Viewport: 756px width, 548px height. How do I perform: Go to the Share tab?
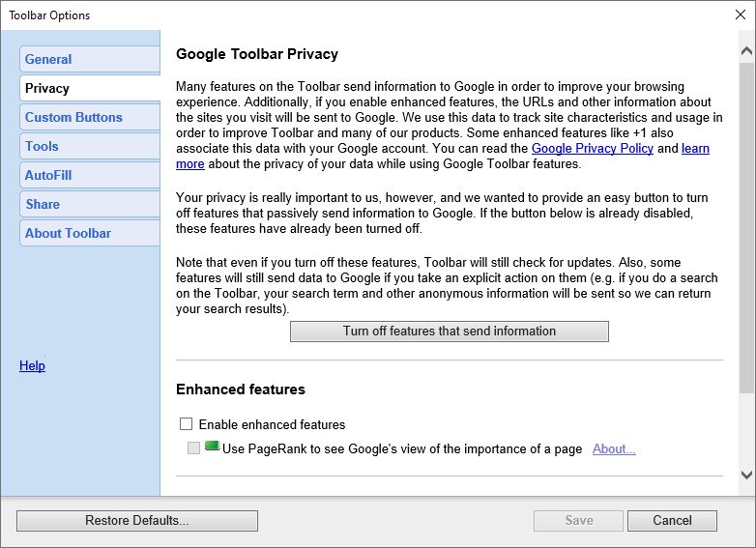pyautogui.click(x=90, y=204)
